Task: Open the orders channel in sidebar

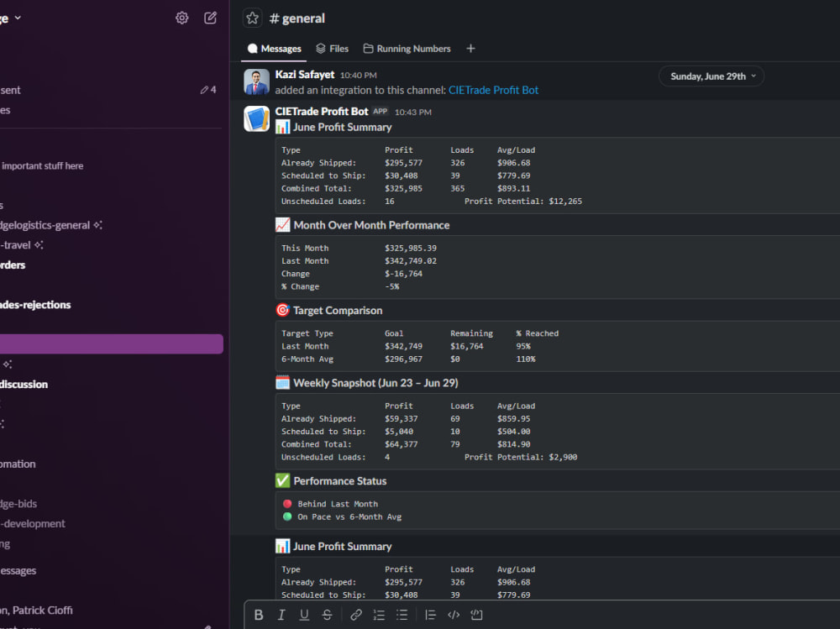Action: (13, 265)
